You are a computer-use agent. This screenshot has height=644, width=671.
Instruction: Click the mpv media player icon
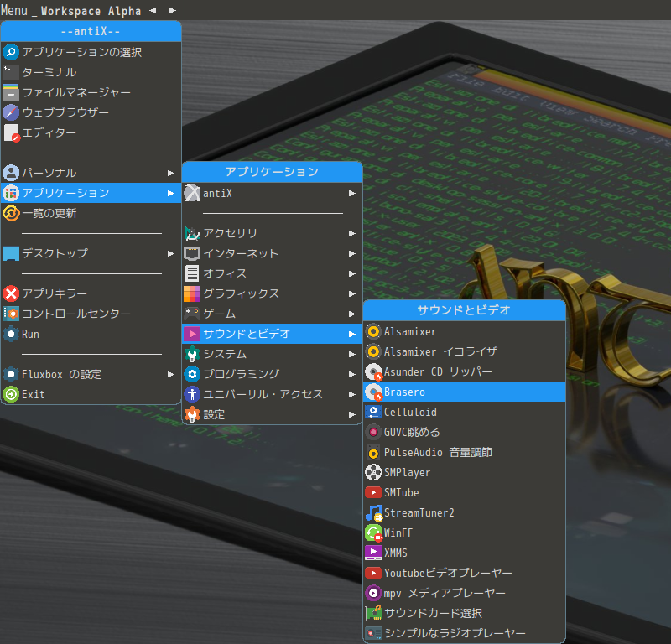pos(373,593)
